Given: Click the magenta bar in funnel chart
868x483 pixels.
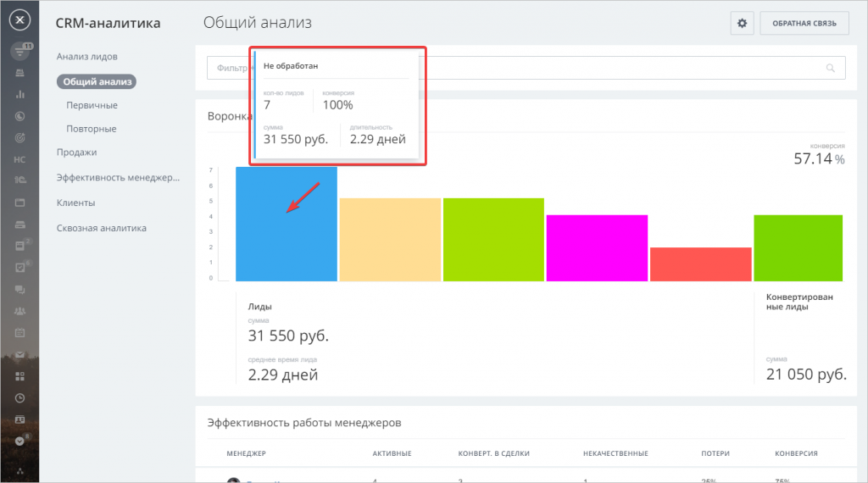Looking at the screenshot, I should coord(597,247).
